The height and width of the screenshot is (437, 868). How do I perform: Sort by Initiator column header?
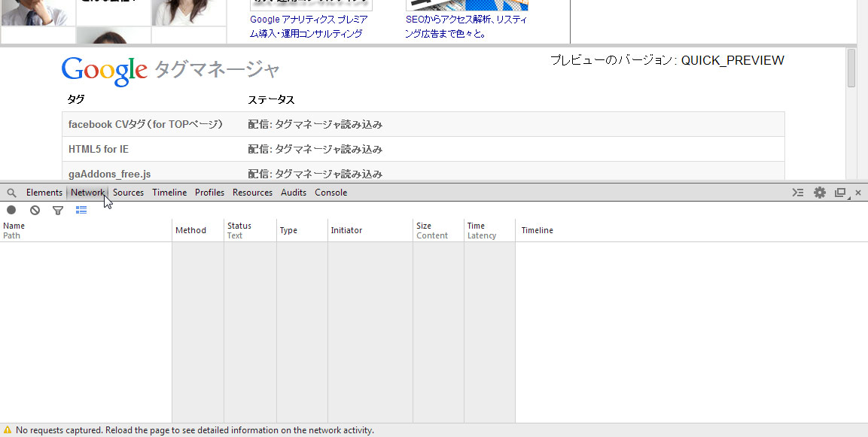pyautogui.click(x=370, y=230)
